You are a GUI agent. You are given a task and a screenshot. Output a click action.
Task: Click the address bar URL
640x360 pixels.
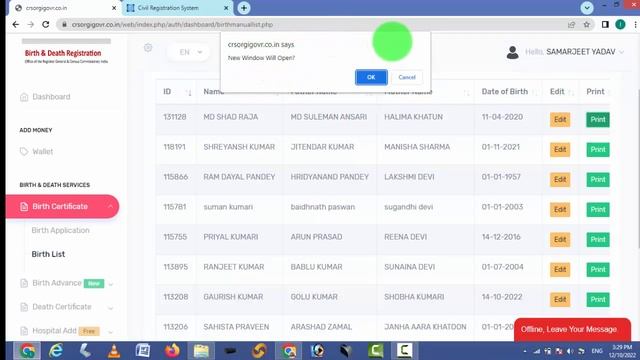coord(172,24)
